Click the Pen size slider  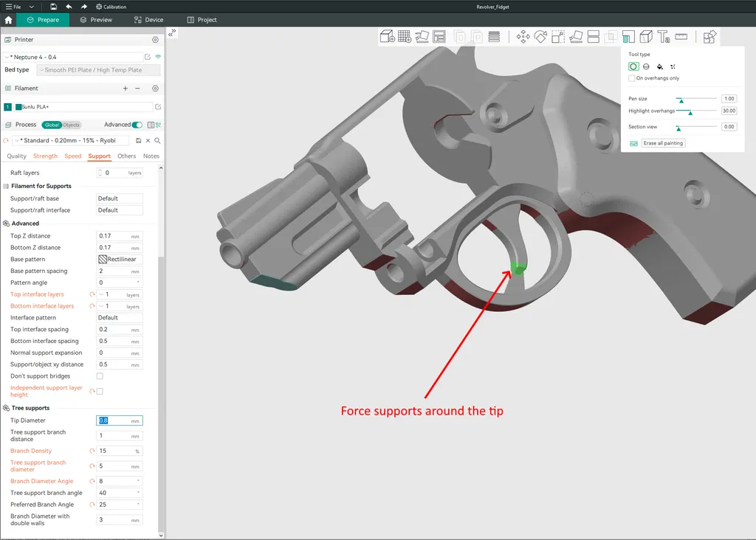(x=696, y=99)
